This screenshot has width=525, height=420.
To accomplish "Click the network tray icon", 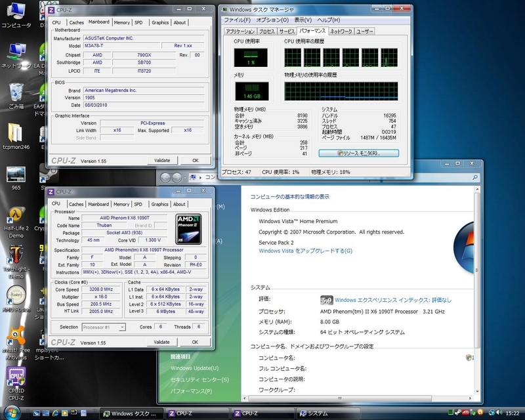I will click(x=492, y=413).
